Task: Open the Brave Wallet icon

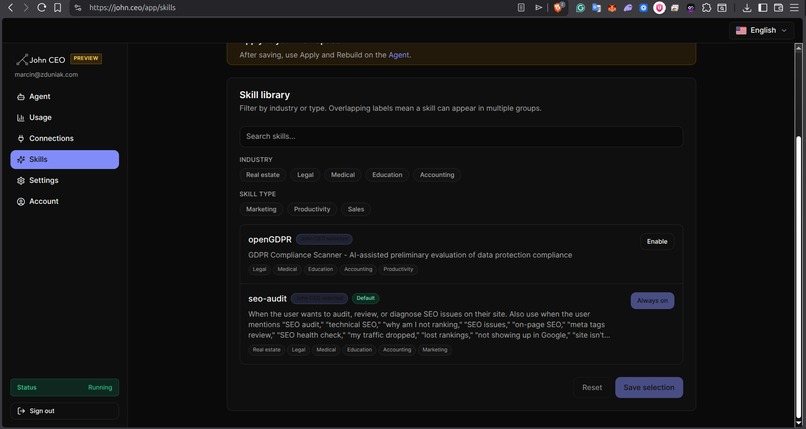Action: tap(778, 8)
